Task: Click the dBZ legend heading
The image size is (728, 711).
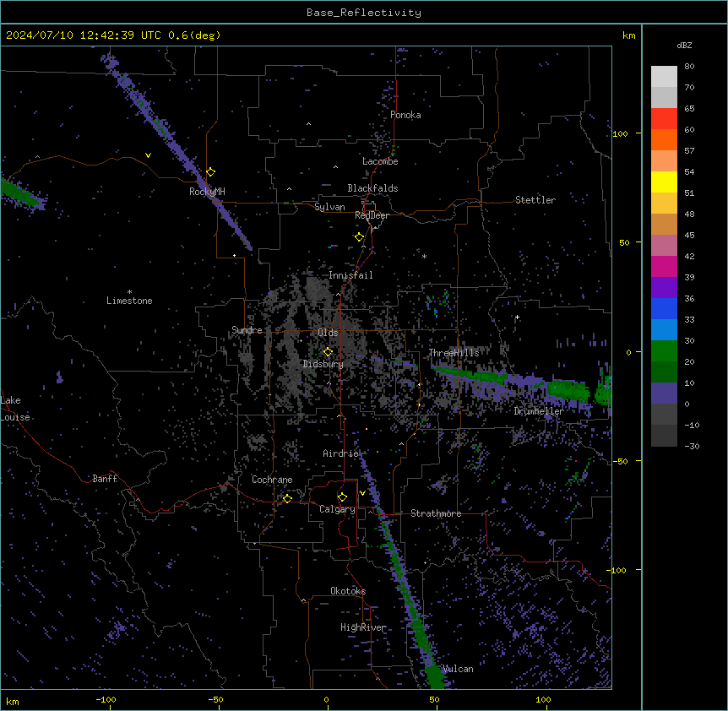Action: point(684,46)
